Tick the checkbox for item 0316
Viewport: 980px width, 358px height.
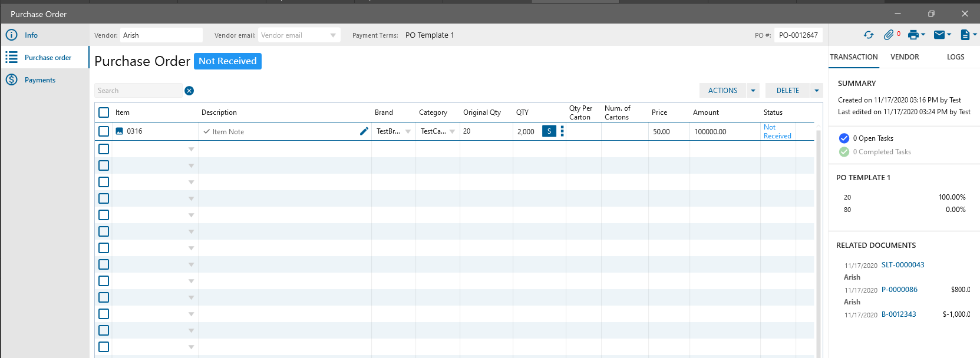[104, 131]
